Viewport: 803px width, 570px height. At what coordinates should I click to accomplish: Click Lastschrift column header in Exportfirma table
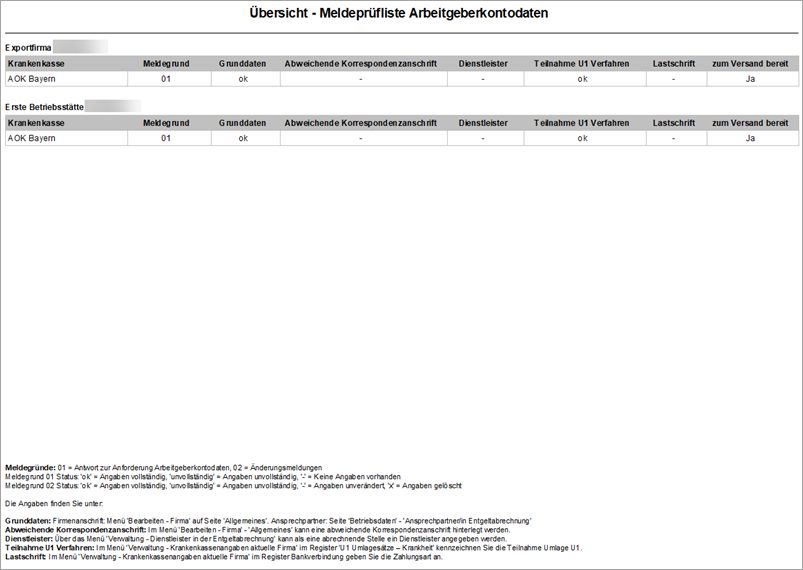click(674, 64)
